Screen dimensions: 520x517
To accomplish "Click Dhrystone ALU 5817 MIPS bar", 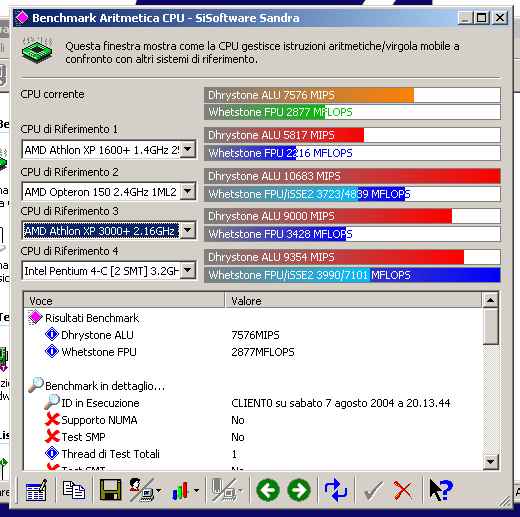I will click(352, 135).
